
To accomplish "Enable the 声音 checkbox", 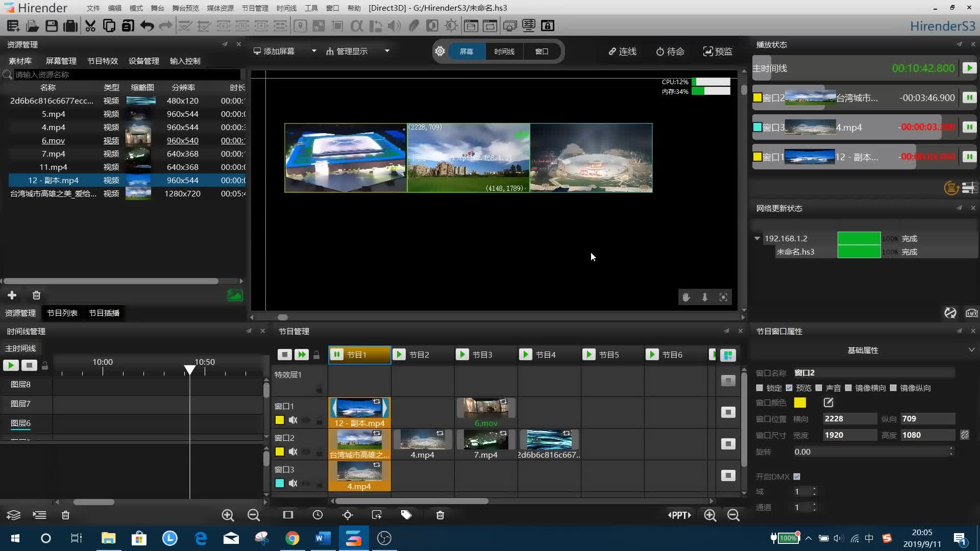I will 819,388.
